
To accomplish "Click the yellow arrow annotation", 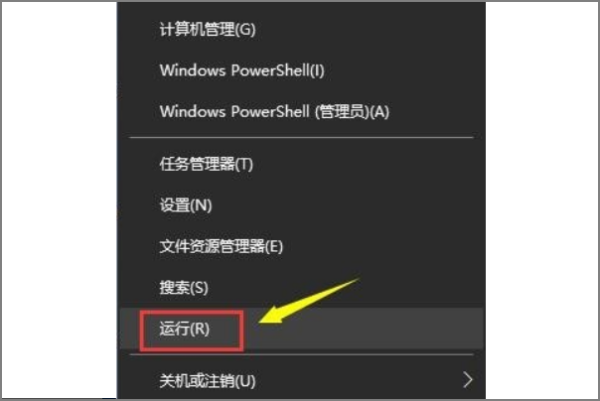I will [308, 301].
